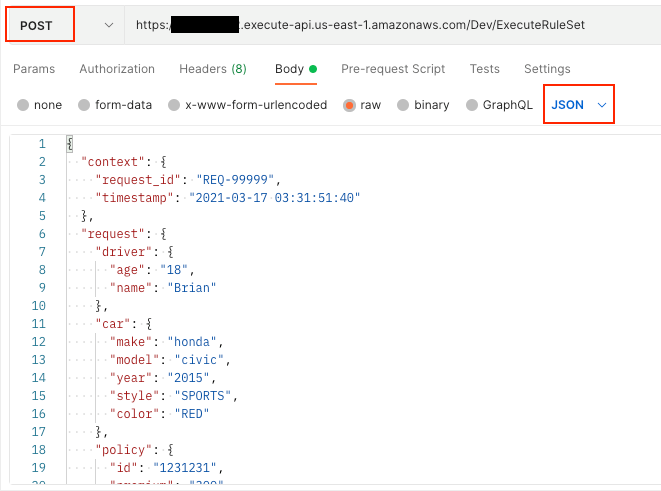This screenshot has width=661, height=491.
Task: Open the Pre-request Script tab
Action: pyautogui.click(x=393, y=69)
